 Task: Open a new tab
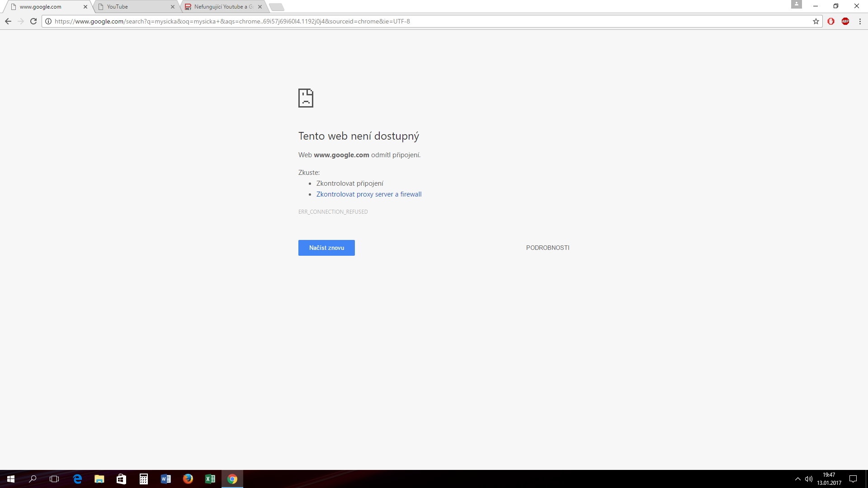coord(276,7)
